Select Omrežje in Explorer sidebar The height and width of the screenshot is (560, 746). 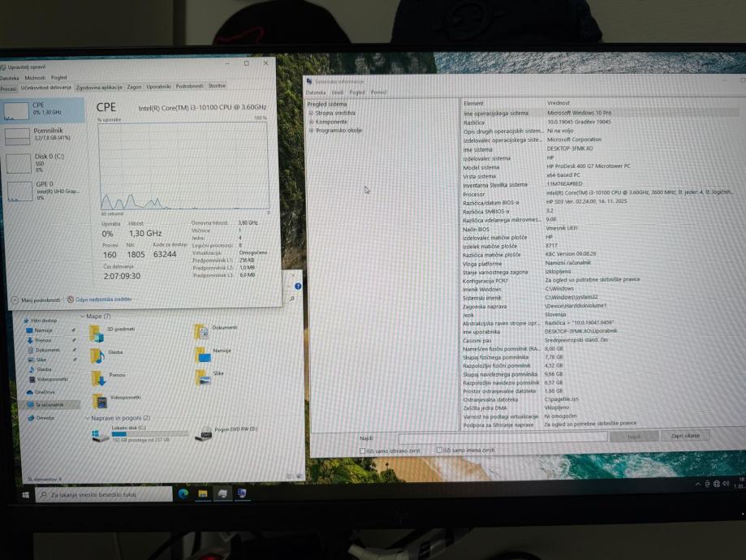(x=41, y=418)
